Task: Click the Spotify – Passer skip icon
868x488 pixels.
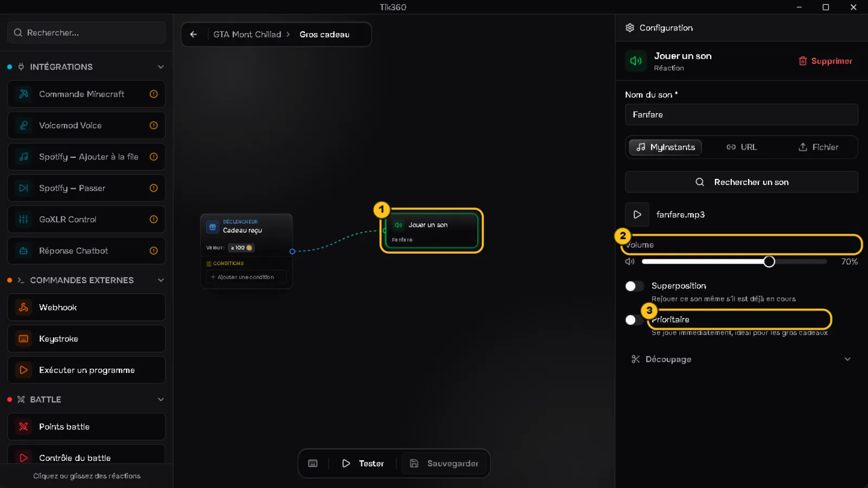Action: (x=23, y=188)
